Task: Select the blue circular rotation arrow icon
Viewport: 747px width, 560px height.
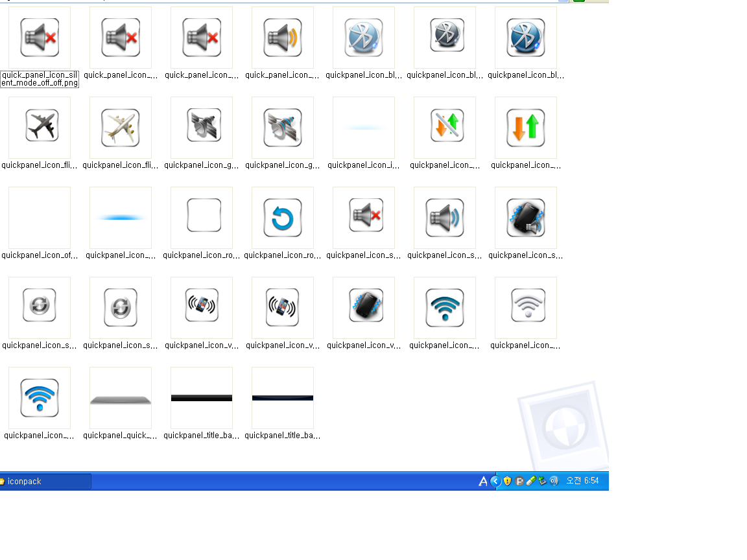Action: (x=283, y=218)
